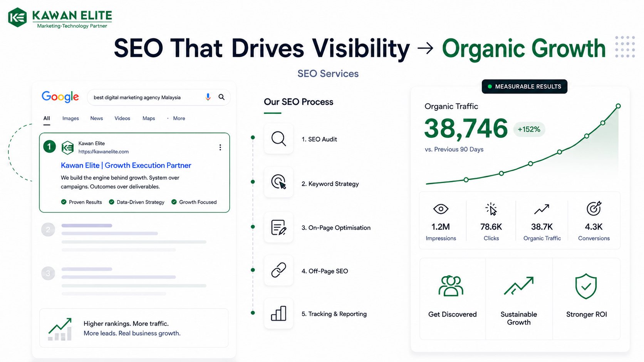Click the Get Discovered people icon
Image resolution: width=644 pixels, height=362 pixels.
(x=451, y=286)
